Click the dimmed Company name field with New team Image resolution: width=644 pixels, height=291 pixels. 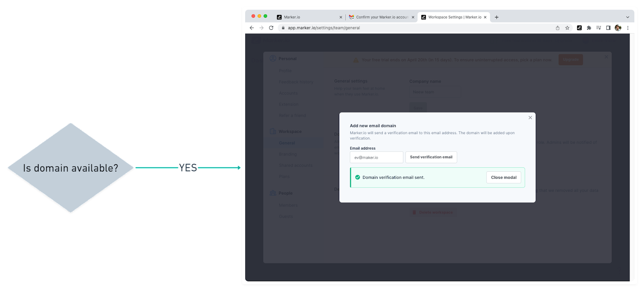click(x=435, y=92)
